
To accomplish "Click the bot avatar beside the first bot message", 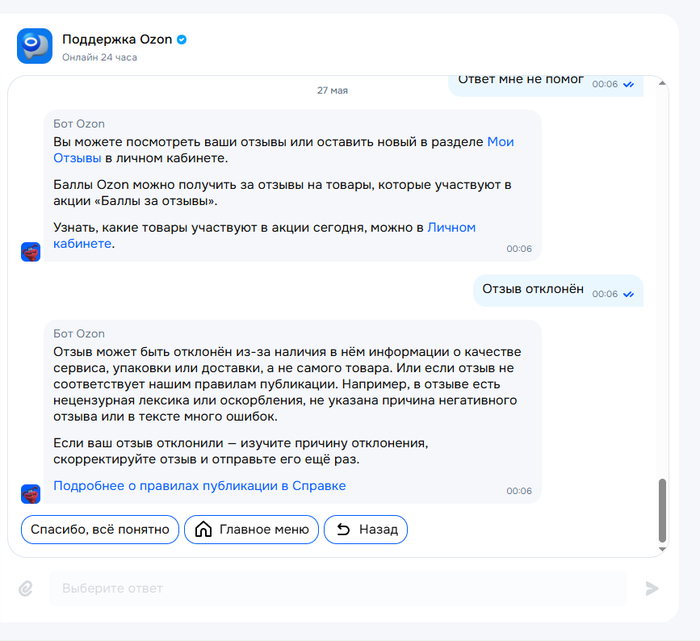I will [31, 252].
